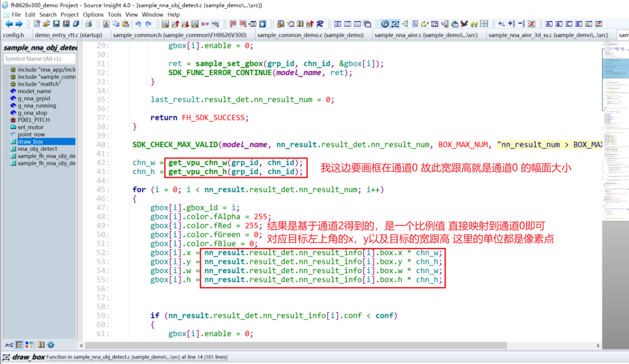Open the Window menu

[x=153, y=15]
